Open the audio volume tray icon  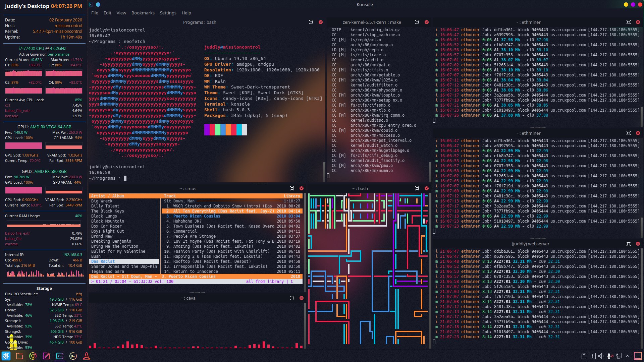[x=601, y=356]
